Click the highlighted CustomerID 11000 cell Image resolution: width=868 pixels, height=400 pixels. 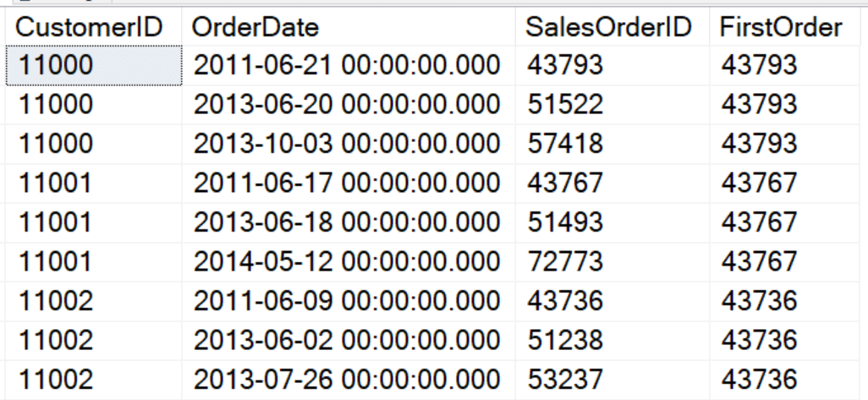[94, 66]
